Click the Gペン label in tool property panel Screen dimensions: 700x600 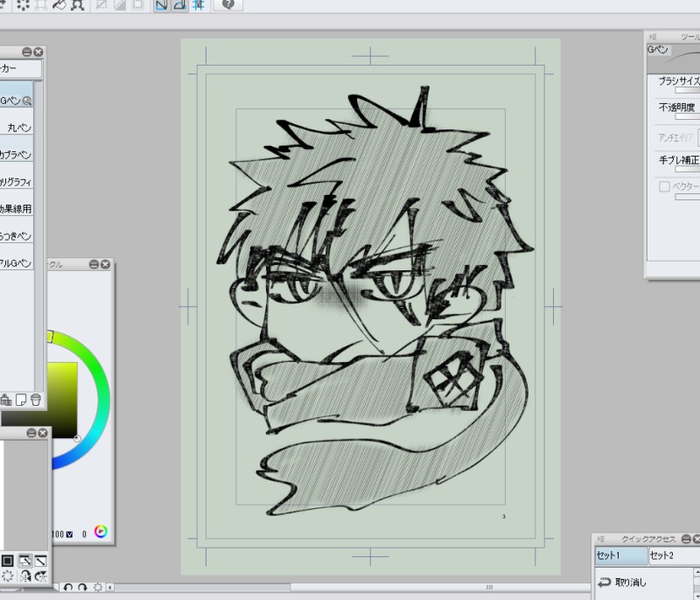click(x=658, y=50)
